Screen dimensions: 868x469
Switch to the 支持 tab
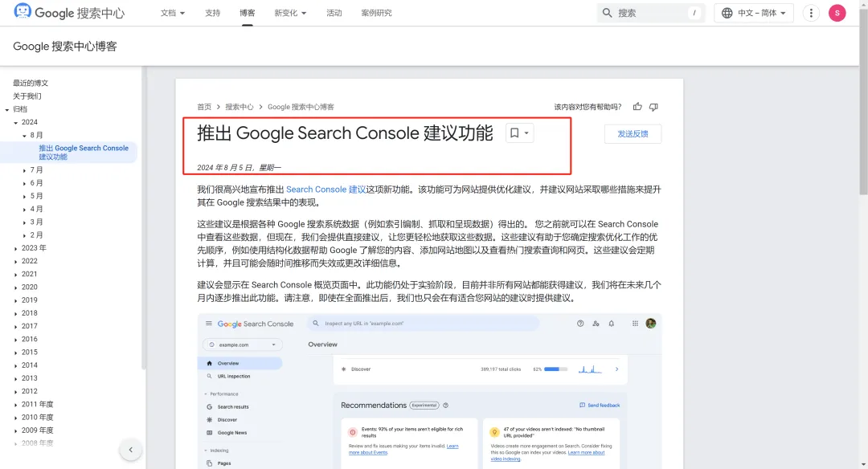click(x=212, y=13)
